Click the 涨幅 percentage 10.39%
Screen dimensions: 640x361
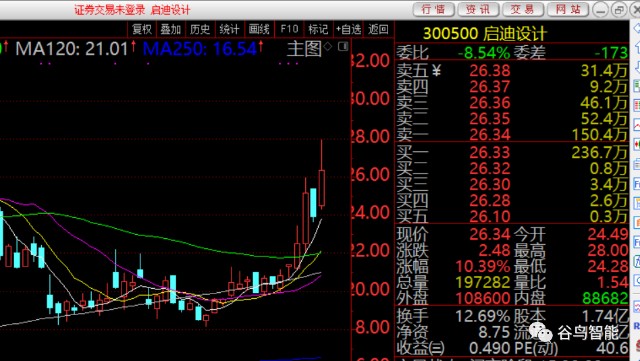coord(482,266)
